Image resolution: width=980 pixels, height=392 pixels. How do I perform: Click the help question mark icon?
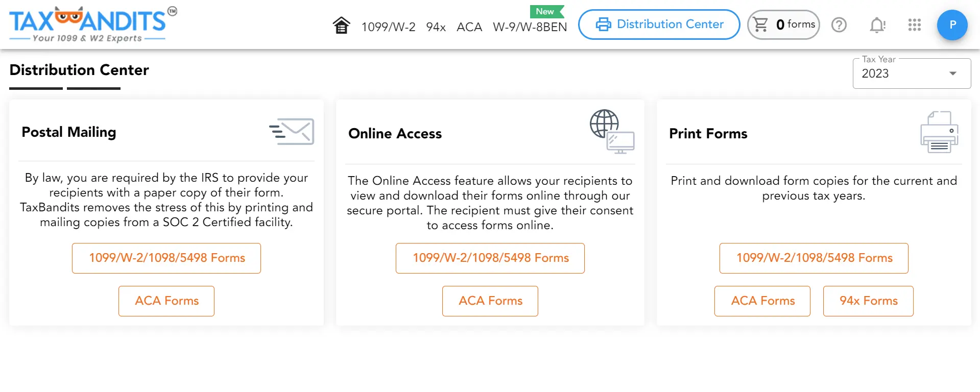tap(839, 24)
